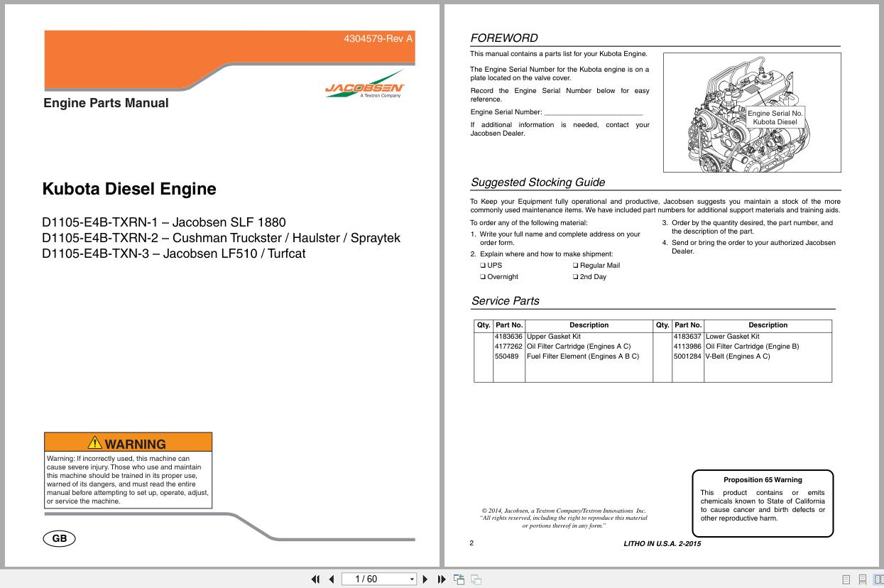Viewport: 884px width, 588px height.
Task: Tick the Regular Mail checkbox
Action: click(576, 266)
